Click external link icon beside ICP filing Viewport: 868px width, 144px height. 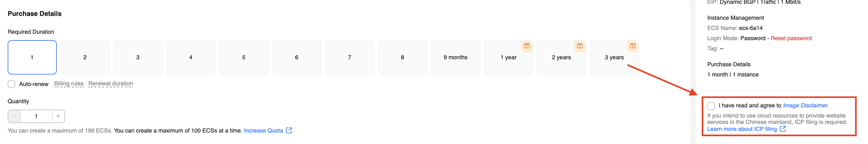pos(783,129)
